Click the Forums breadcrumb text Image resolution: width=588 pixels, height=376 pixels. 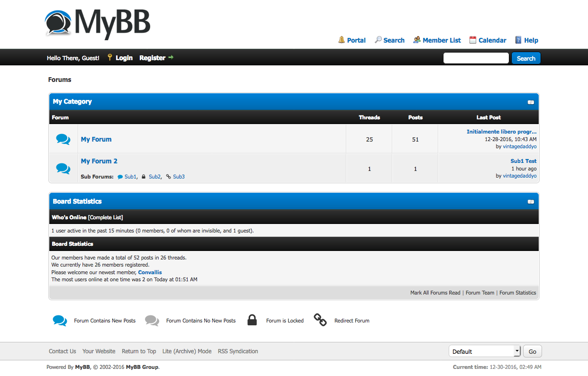pyautogui.click(x=60, y=80)
